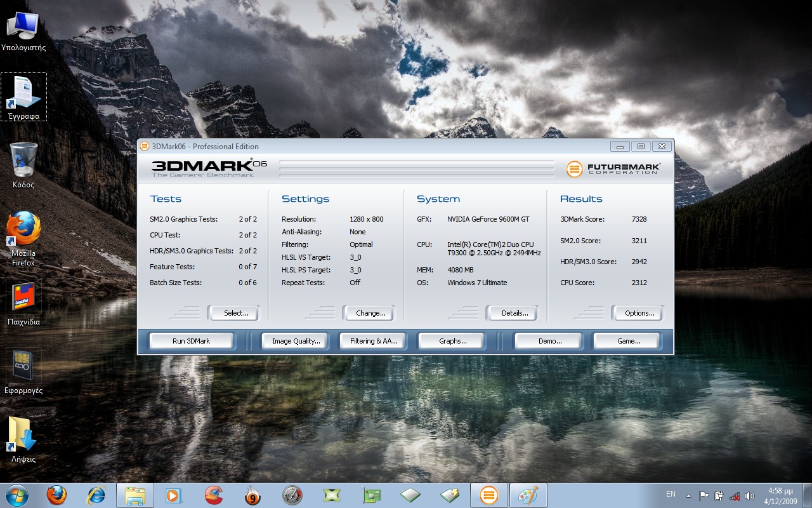Click the OS text Windows 7 Ultimate
Screen dimensions: 812x508
click(x=477, y=283)
